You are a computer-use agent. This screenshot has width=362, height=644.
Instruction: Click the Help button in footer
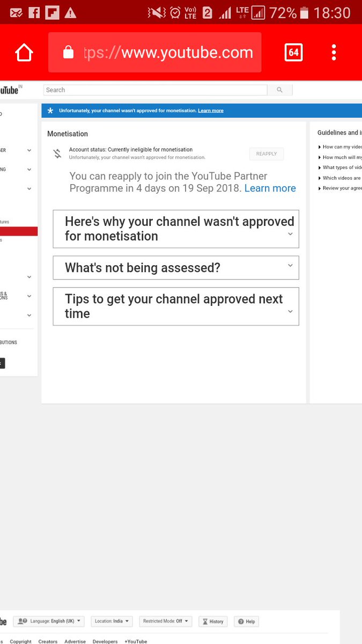(246, 621)
